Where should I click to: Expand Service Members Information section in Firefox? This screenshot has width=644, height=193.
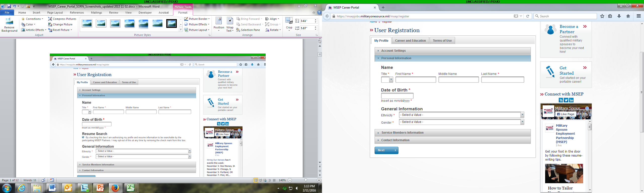point(453,133)
